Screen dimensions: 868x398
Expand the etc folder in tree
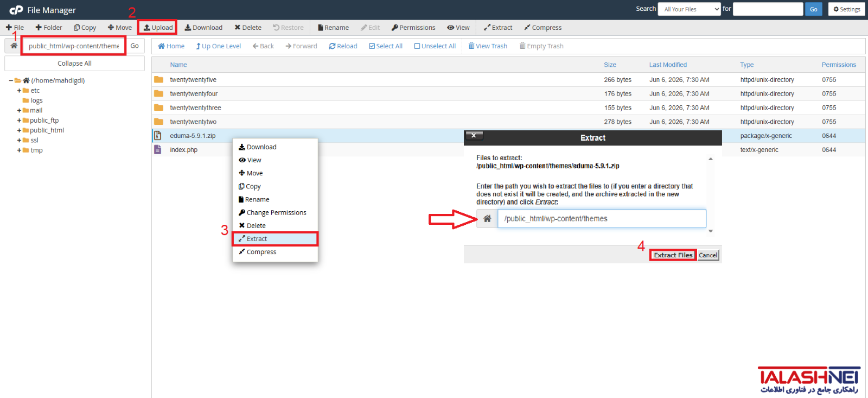pos(19,91)
